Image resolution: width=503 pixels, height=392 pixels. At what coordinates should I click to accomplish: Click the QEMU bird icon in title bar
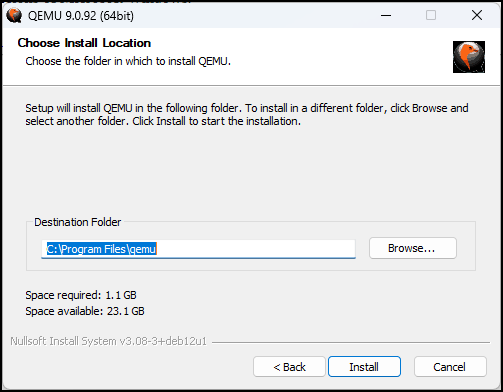coord(14,15)
